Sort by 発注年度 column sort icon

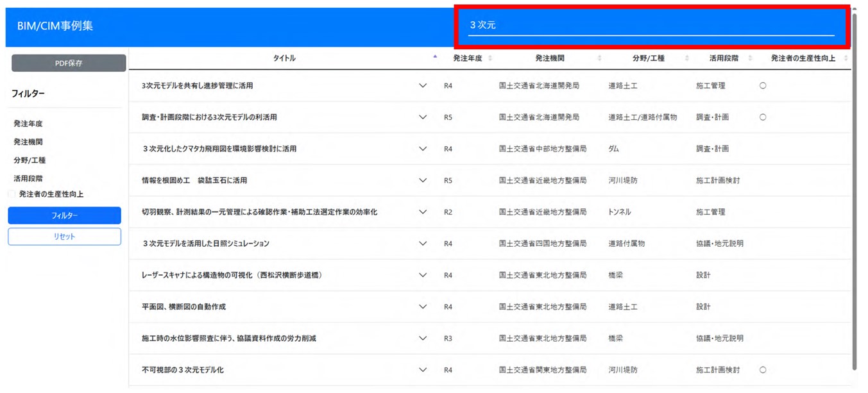pyautogui.click(x=490, y=58)
